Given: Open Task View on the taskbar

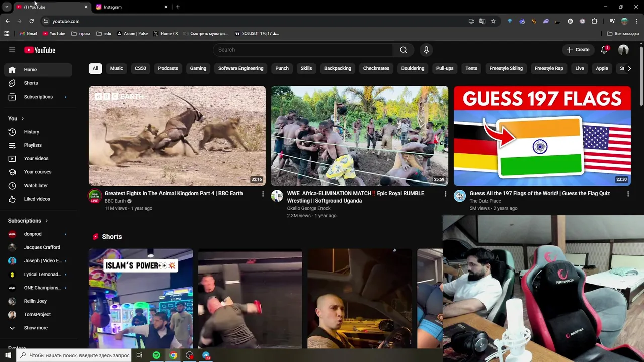Looking at the screenshot, I should pos(139,355).
